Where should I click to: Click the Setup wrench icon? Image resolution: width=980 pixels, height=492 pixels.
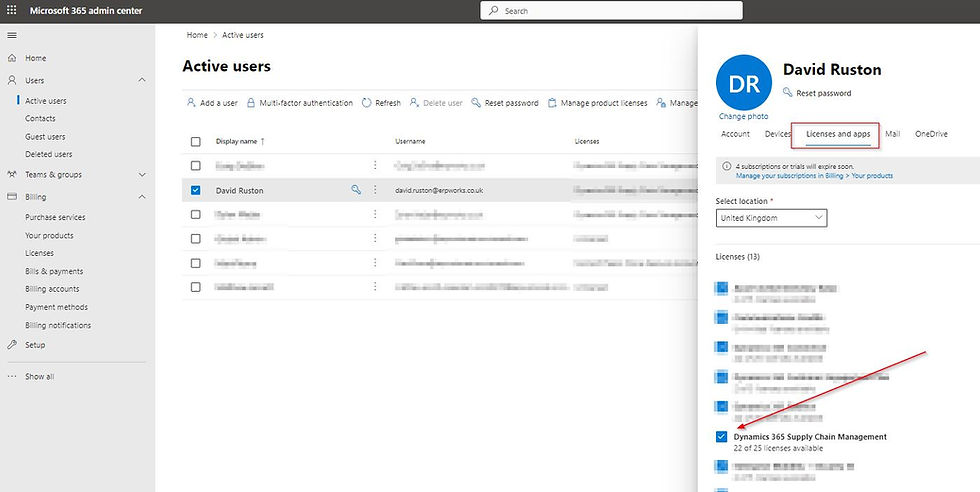[12, 344]
